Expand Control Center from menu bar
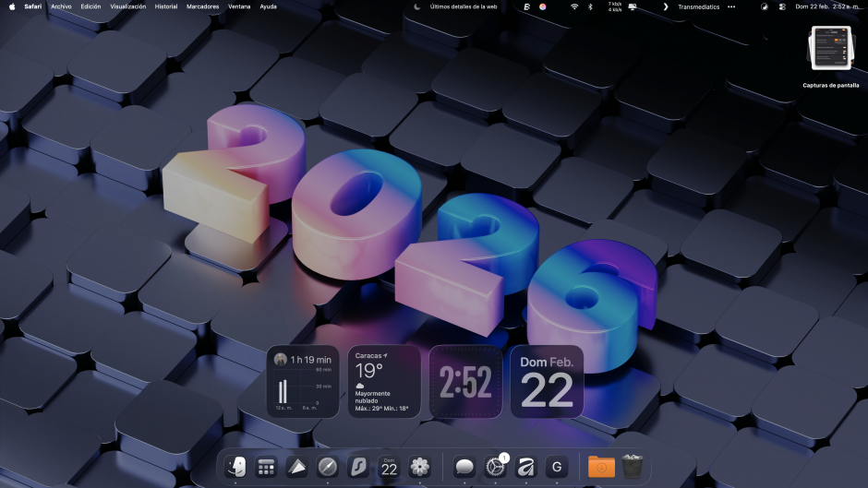The width and height of the screenshot is (868, 488). coord(782,6)
